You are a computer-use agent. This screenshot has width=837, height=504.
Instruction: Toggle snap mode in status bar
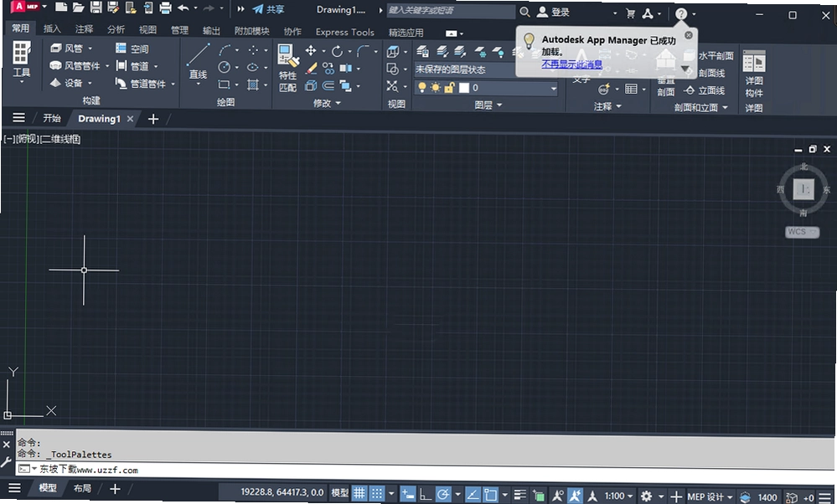pos(377,495)
